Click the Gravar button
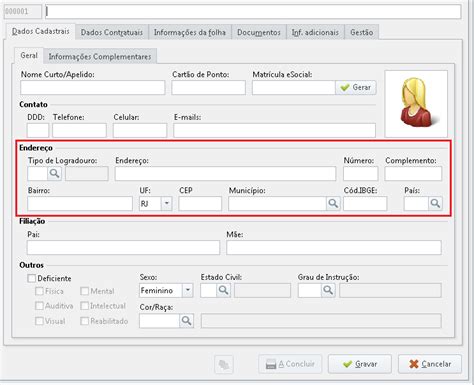The height and width of the screenshot is (385, 474). tap(360, 364)
